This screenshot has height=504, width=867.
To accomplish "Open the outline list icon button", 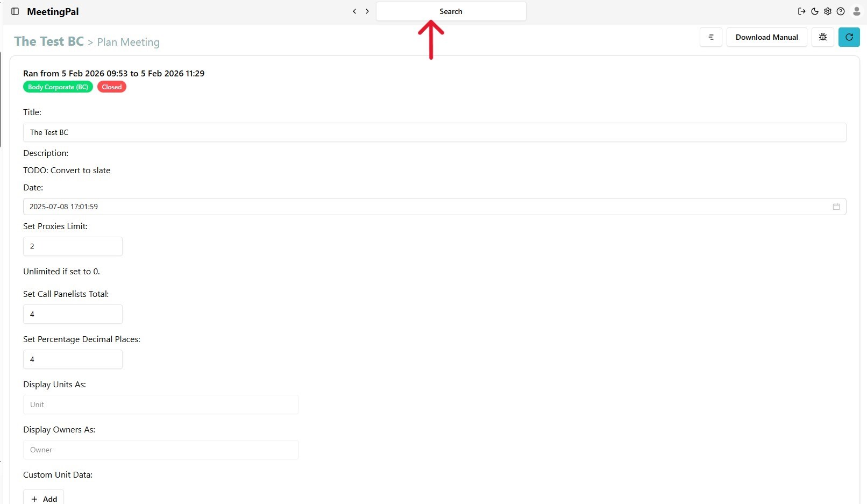I will [710, 37].
